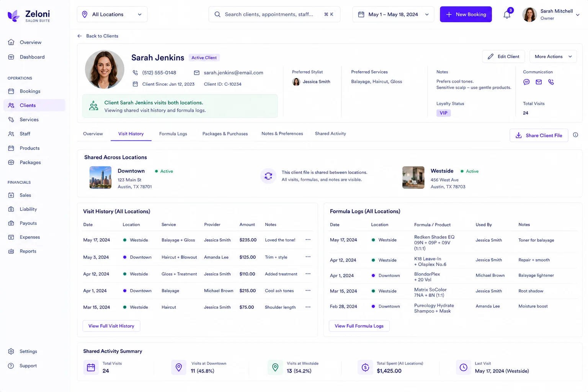Click the Westside location thumbnail

[x=413, y=178]
